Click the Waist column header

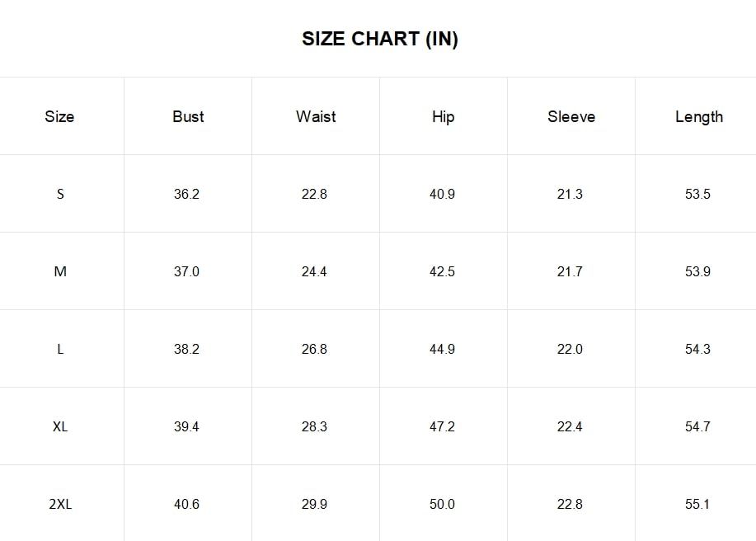click(316, 116)
